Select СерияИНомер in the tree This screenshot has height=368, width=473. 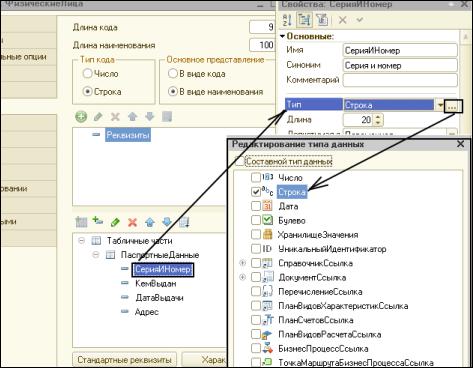(163, 269)
